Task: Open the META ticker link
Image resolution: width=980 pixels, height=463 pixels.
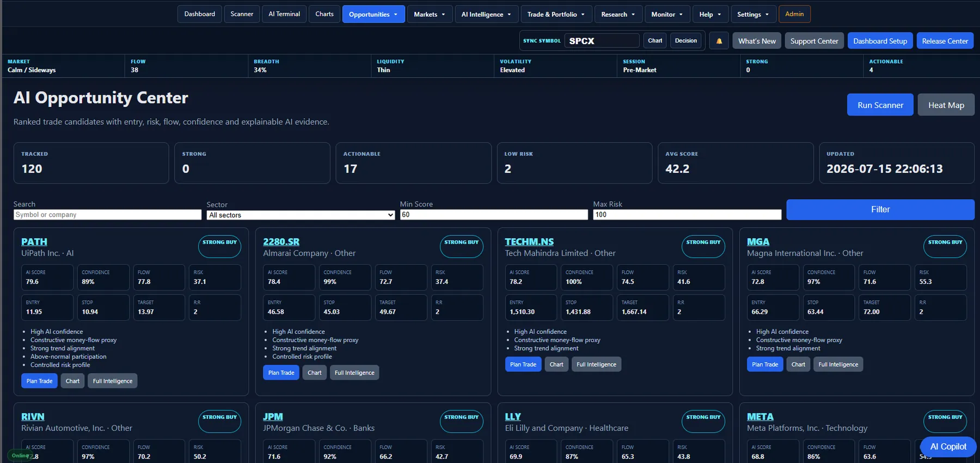Action: (x=760, y=417)
